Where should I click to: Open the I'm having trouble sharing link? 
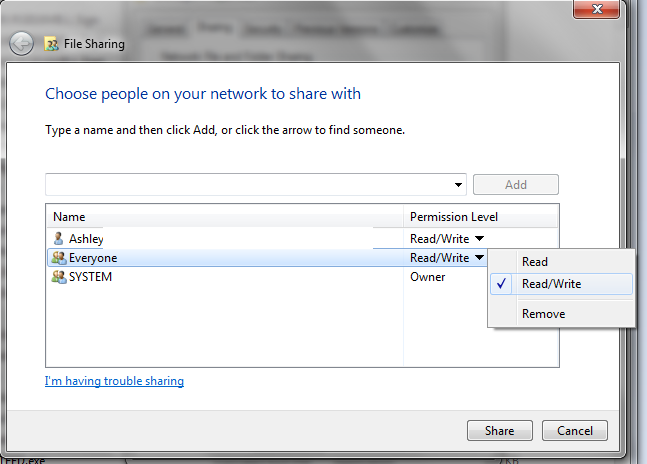tap(114, 381)
